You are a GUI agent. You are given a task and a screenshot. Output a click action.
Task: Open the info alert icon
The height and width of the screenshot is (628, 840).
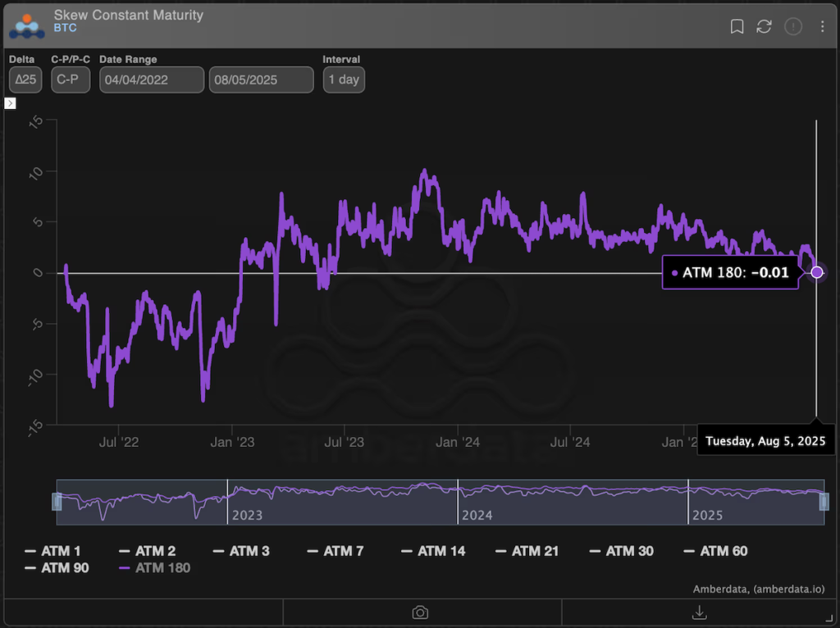pyautogui.click(x=792, y=26)
